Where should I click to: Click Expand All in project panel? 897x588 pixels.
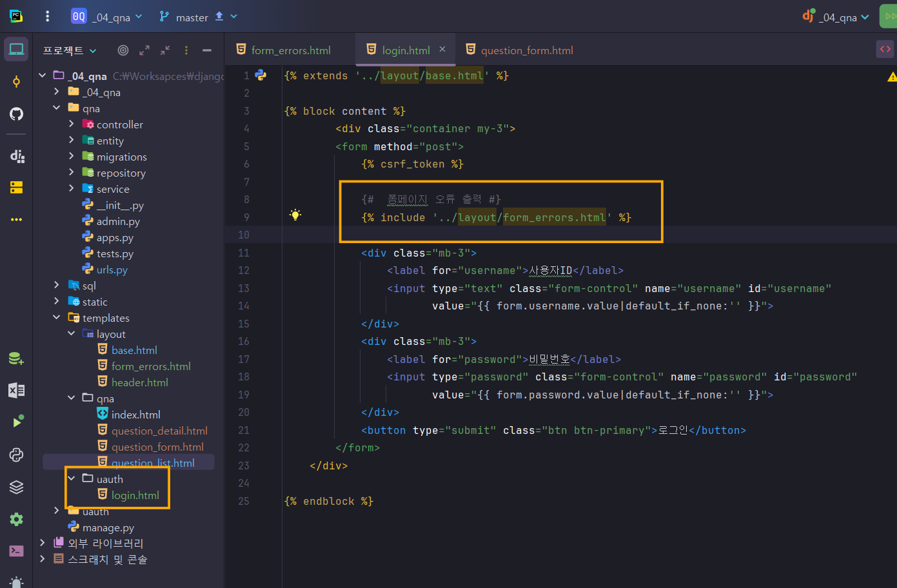(144, 50)
